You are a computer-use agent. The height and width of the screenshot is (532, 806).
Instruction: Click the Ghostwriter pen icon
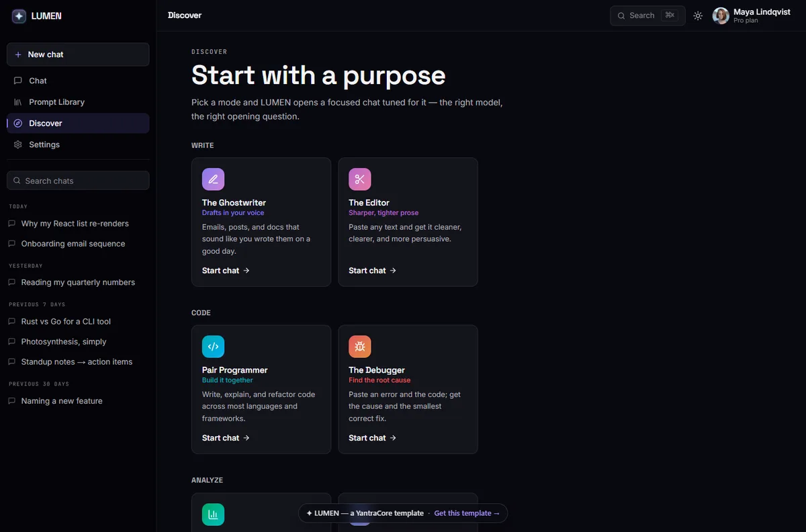pyautogui.click(x=213, y=179)
